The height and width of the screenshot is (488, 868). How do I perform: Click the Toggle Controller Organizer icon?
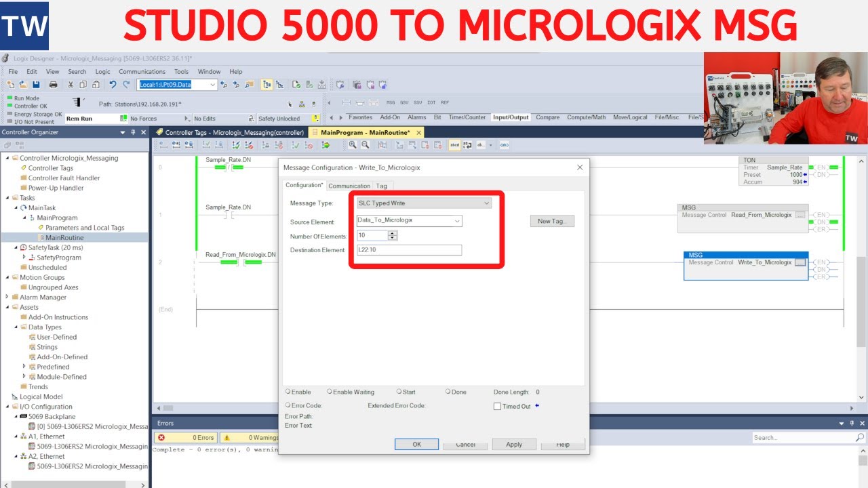[267, 85]
